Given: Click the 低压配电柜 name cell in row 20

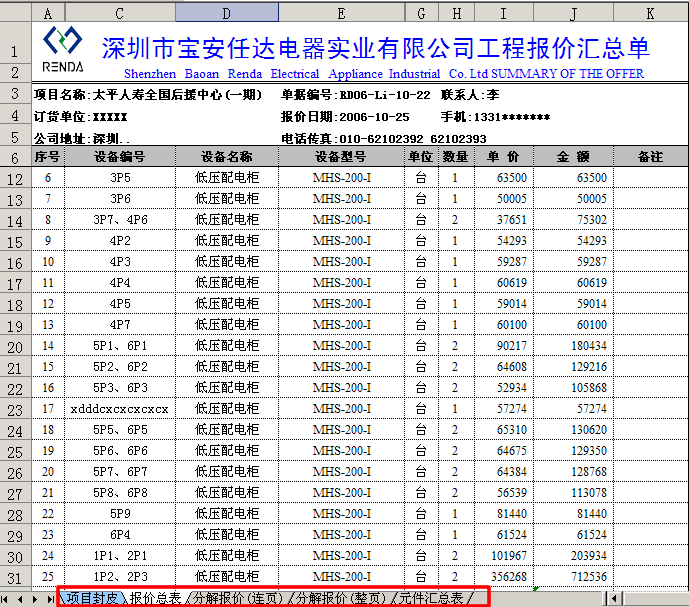Looking at the screenshot, I should click(x=227, y=346).
